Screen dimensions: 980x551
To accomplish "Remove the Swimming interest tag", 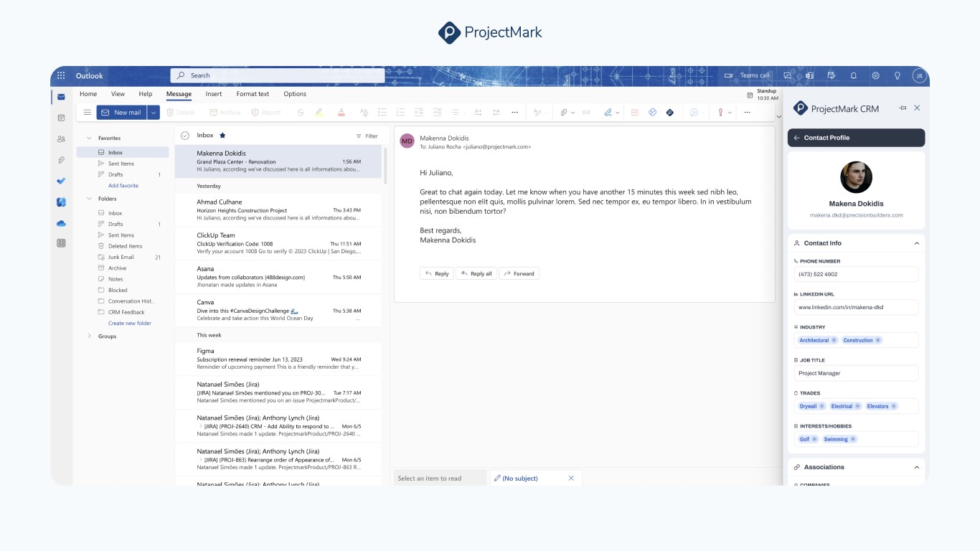I will (x=853, y=439).
